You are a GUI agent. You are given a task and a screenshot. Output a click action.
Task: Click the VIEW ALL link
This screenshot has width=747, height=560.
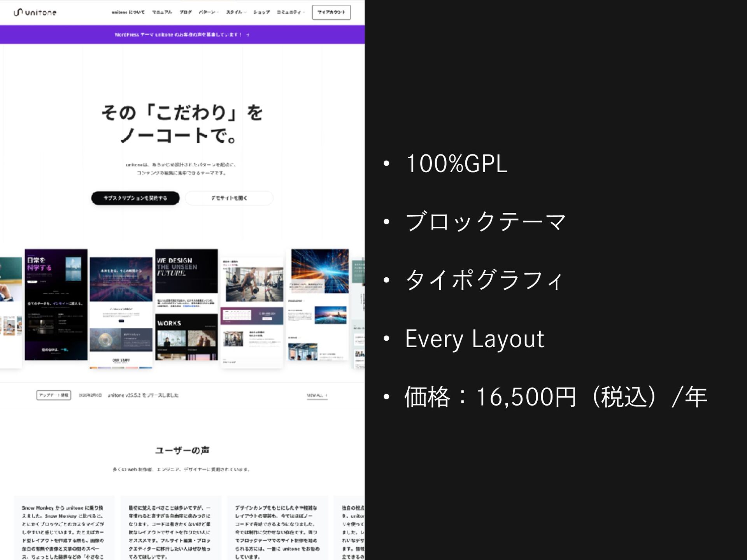(317, 395)
